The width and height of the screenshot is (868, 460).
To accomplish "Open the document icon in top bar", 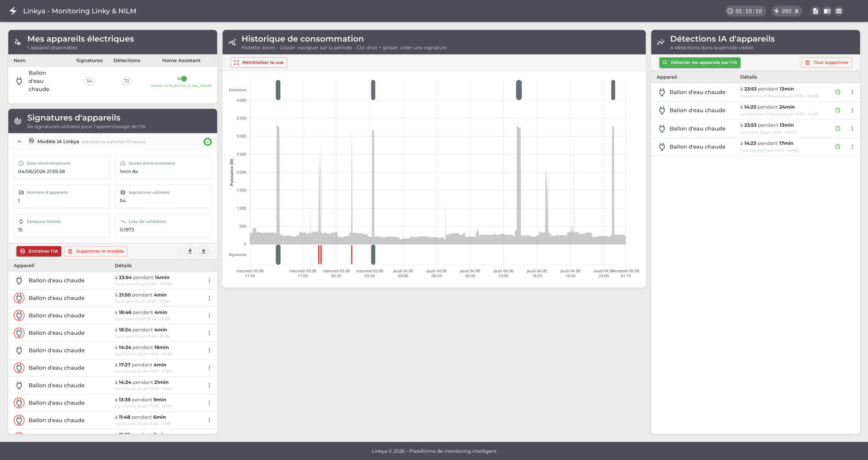I will click(815, 11).
